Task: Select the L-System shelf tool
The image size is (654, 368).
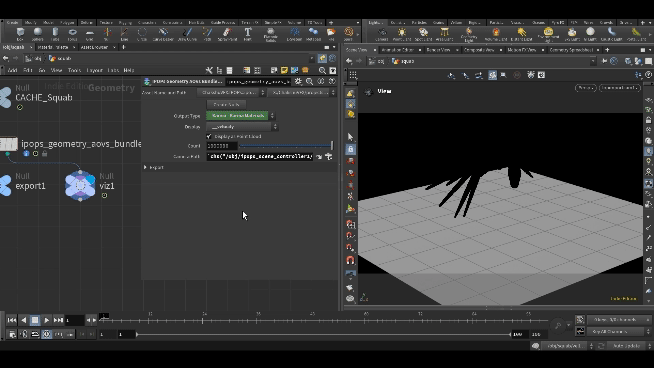Action: click(294, 33)
